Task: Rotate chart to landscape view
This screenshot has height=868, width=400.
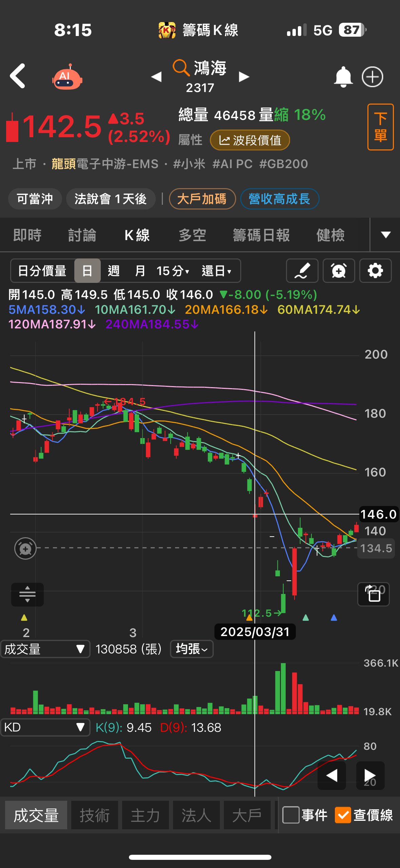Action: [374, 594]
